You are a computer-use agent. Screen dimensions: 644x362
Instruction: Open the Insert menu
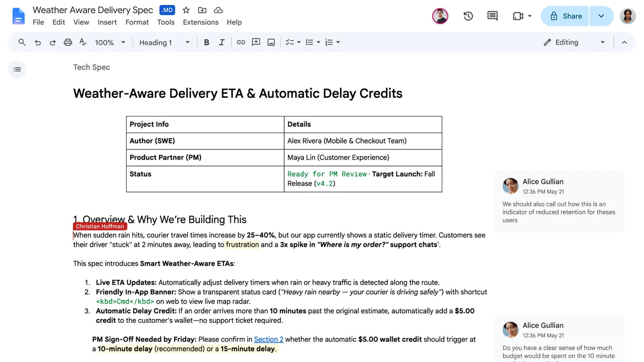107,22
